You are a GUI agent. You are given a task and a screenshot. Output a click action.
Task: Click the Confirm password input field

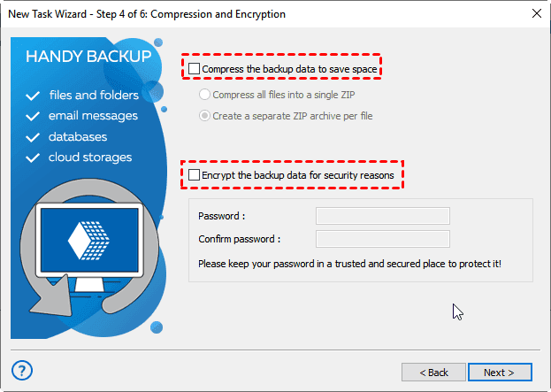tap(382, 239)
